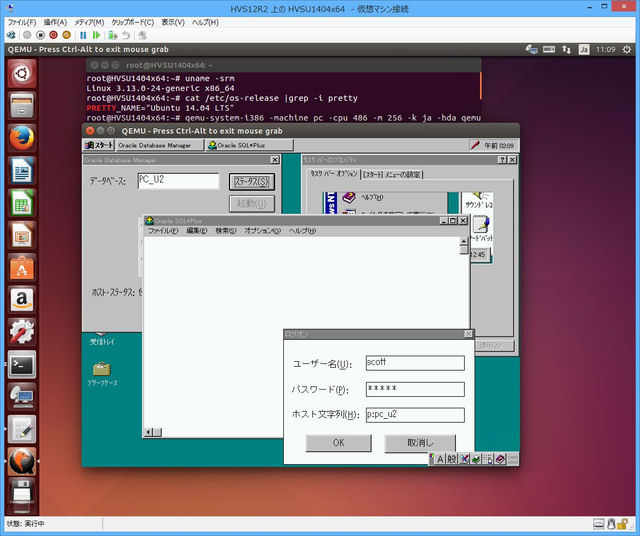This screenshot has height=536, width=640.
Task: Click the スタート button in guest taskbar
Action: [98, 145]
